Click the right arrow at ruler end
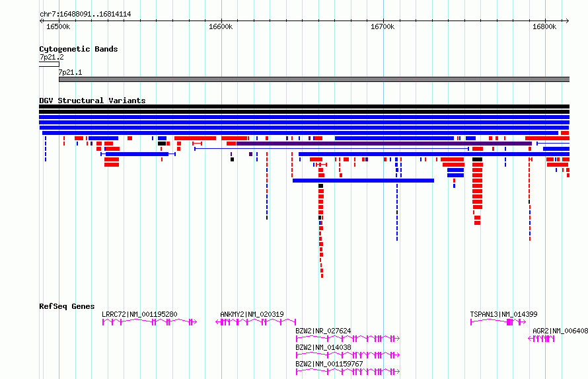Screen dimensions: 588x379 [568, 21]
